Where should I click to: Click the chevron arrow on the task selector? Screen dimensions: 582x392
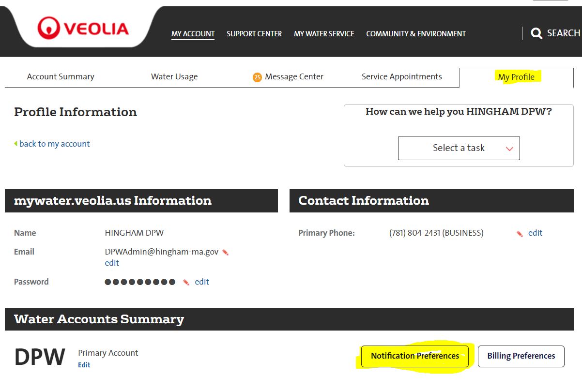click(x=510, y=148)
